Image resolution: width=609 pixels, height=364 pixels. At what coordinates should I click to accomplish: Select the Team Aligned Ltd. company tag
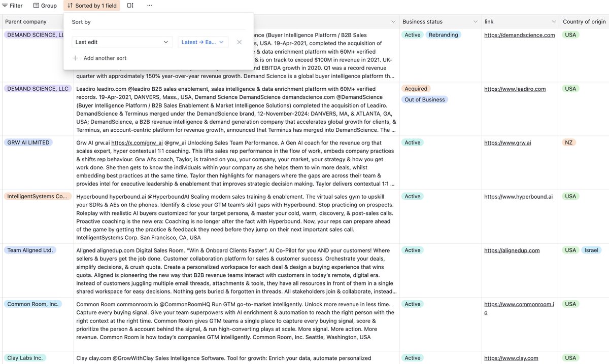pos(30,250)
